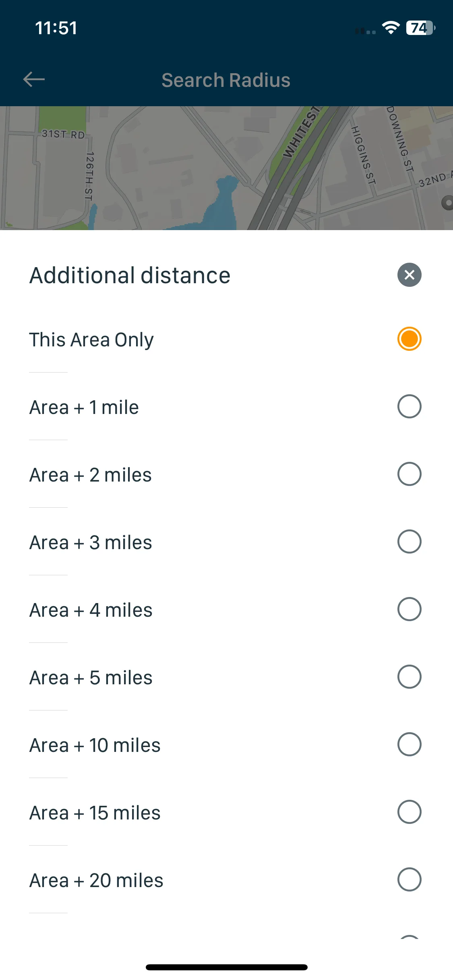Tap the back arrow icon
Viewport: 453px width, 980px height.
click(34, 79)
